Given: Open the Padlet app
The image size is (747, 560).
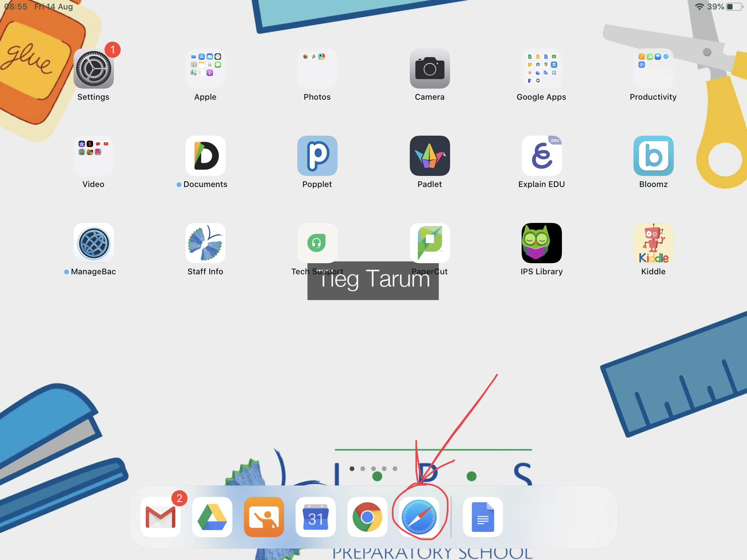Looking at the screenshot, I should (x=430, y=156).
